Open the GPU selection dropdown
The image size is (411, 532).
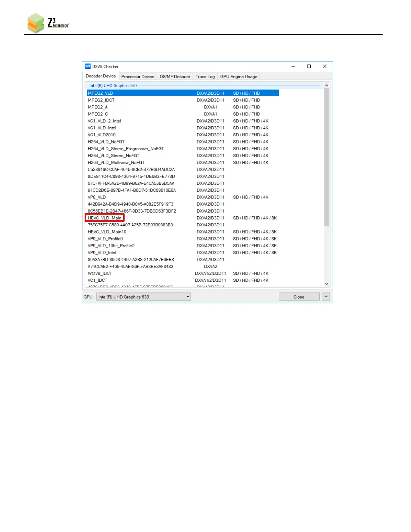coord(144,297)
